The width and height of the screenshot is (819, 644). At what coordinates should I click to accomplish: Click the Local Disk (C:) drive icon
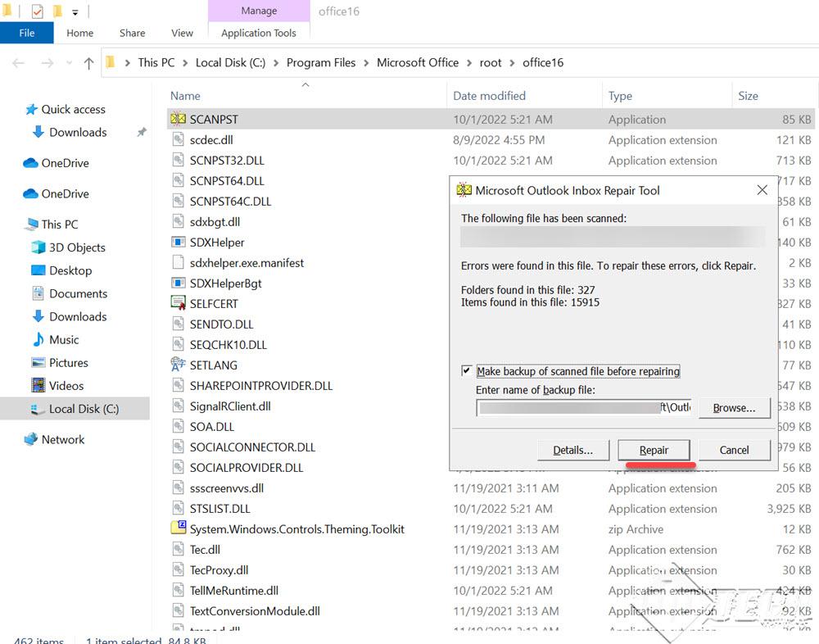click(x=38, y=409)
